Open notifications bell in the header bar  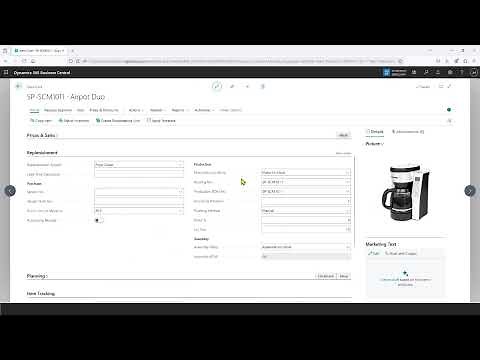click(438, 72)
